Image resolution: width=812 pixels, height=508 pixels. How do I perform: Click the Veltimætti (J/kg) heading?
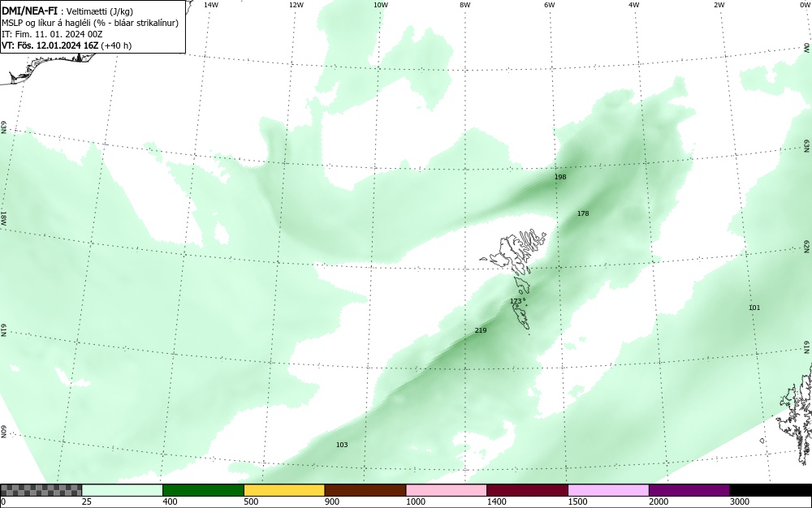click(100, 12)
